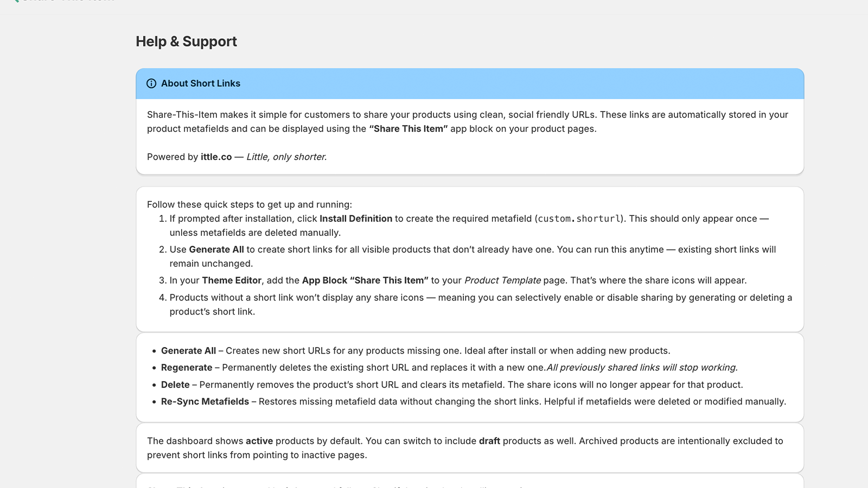Click the italic 'shared links will stop working' warning

[x=642, y=368]
